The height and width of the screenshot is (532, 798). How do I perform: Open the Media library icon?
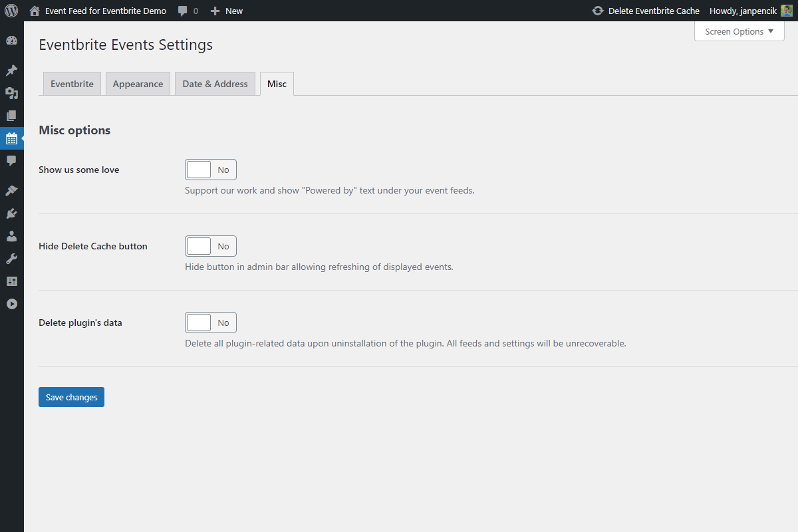tap(11, 93)
